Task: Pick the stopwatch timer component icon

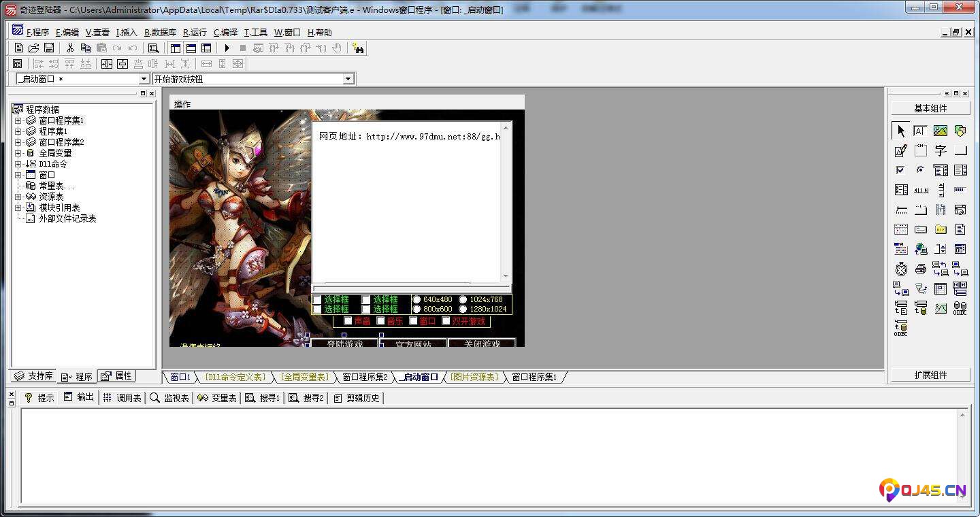Action: (x=901, y=269)
